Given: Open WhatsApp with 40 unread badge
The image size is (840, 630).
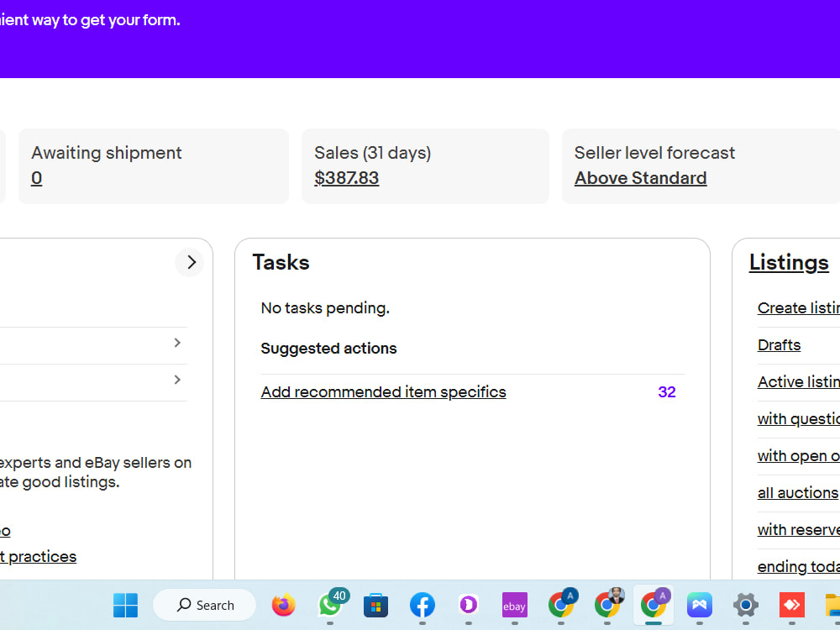Looking at the screenshot, I should tap(332, 604).
